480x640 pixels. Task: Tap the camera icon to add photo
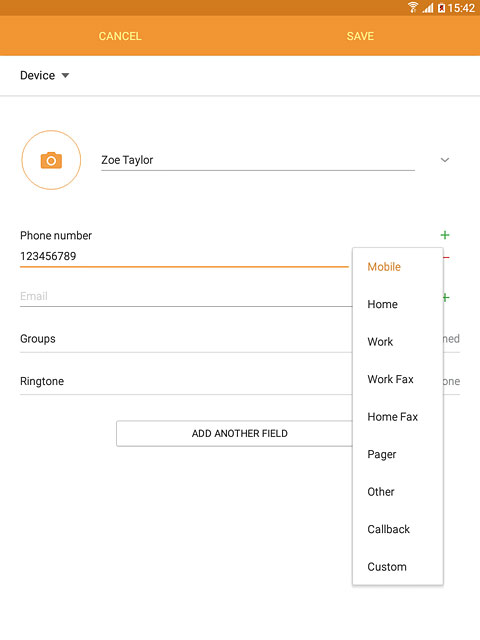point(51,160)
